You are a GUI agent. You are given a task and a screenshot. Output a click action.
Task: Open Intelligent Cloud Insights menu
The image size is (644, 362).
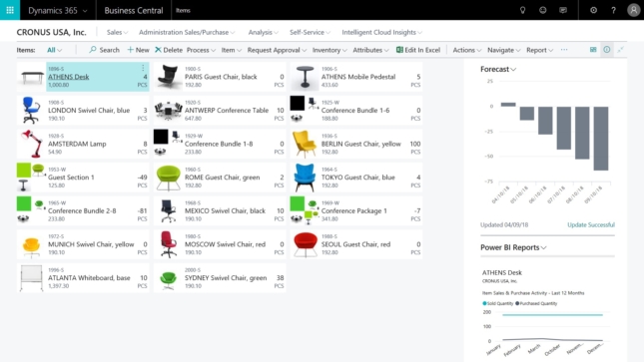pos(382,32)
